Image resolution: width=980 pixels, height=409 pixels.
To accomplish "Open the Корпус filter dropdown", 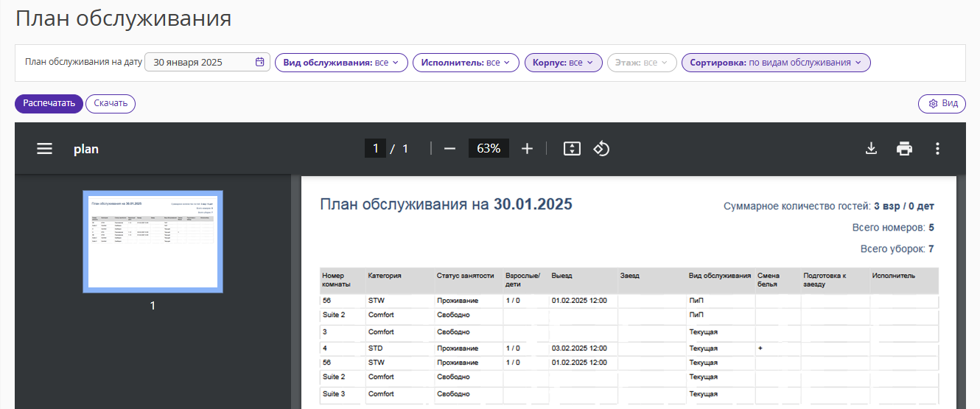I will 564,63.
